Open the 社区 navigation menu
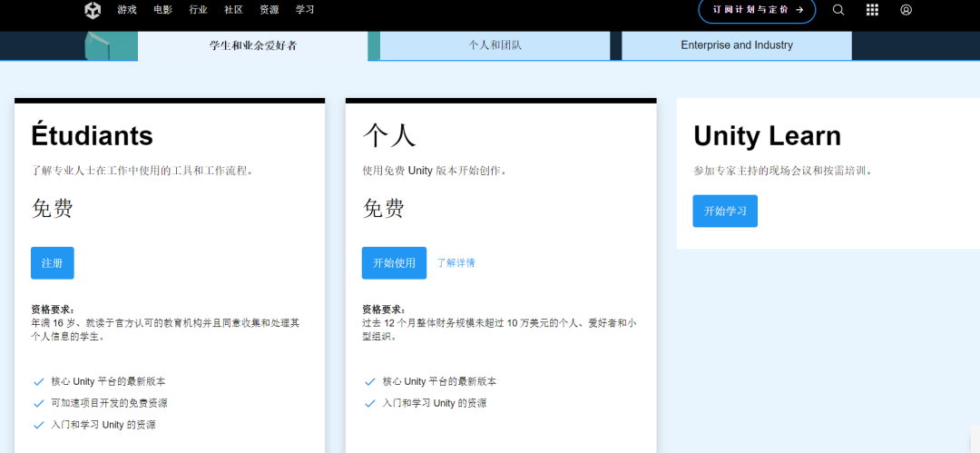 click(x=233, y=10)
